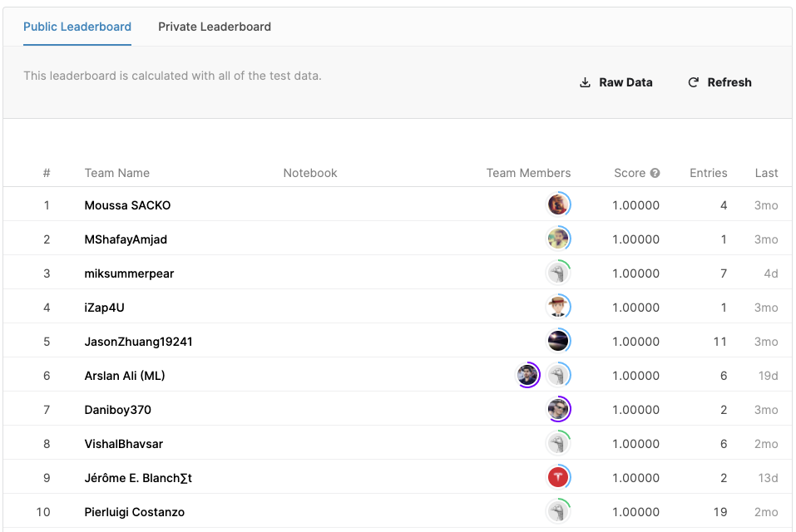
Task: Click the Raw Data download icon
Action: [x=586, y=82]
